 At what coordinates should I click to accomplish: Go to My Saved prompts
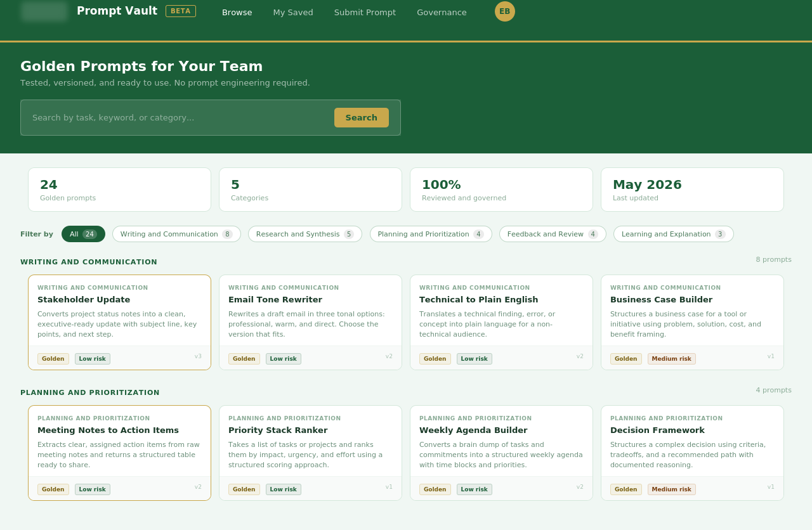(293, 12)
